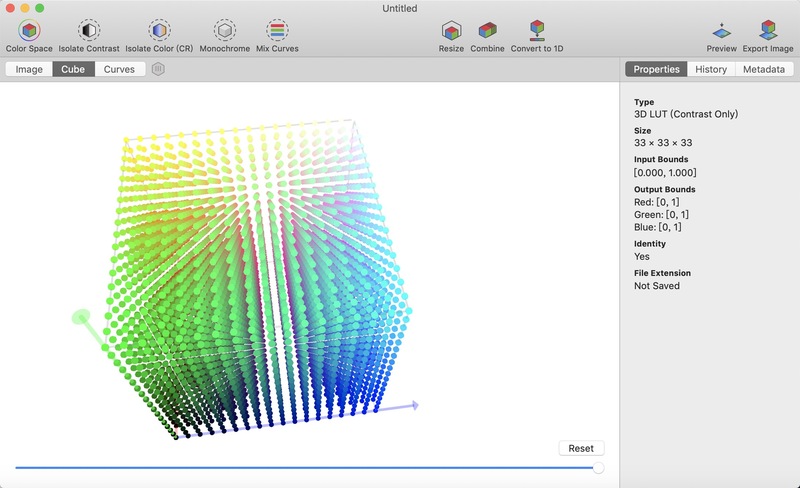This screenshot has width=800, height=488.
Task: Reset the cube view
Action: pos(581,448)
